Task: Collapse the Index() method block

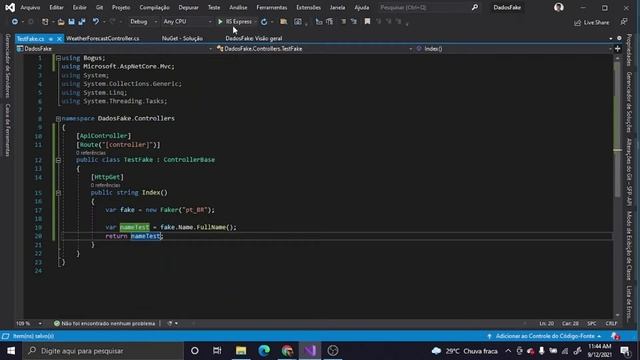Action: click(58, 193)
